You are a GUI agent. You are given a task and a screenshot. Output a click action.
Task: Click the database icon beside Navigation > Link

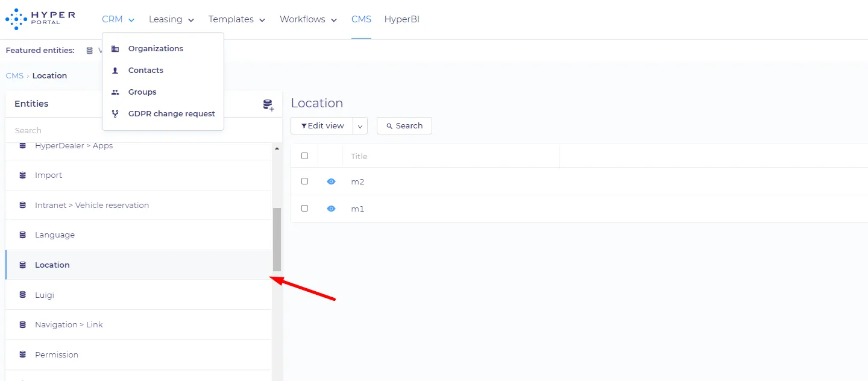(23, 325)
